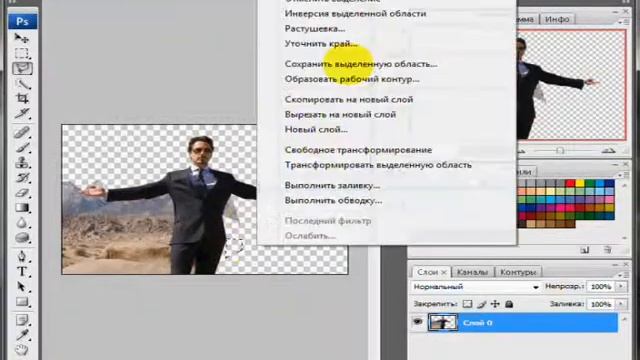Toggle the lock transparent pixels icon
This screenshot has width=640, height=360.
(467, 304)
